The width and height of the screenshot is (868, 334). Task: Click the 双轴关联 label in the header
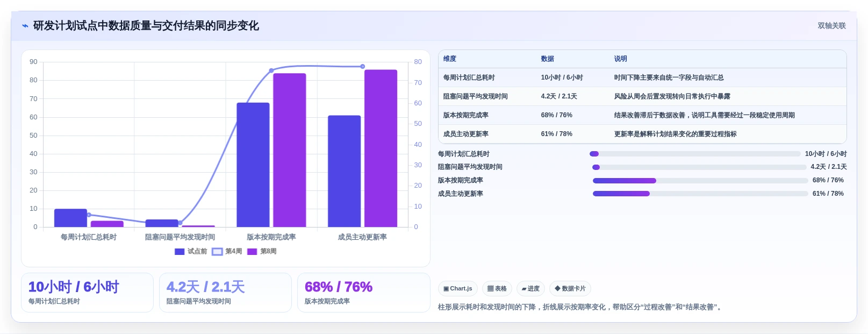(x=831, y=26)
